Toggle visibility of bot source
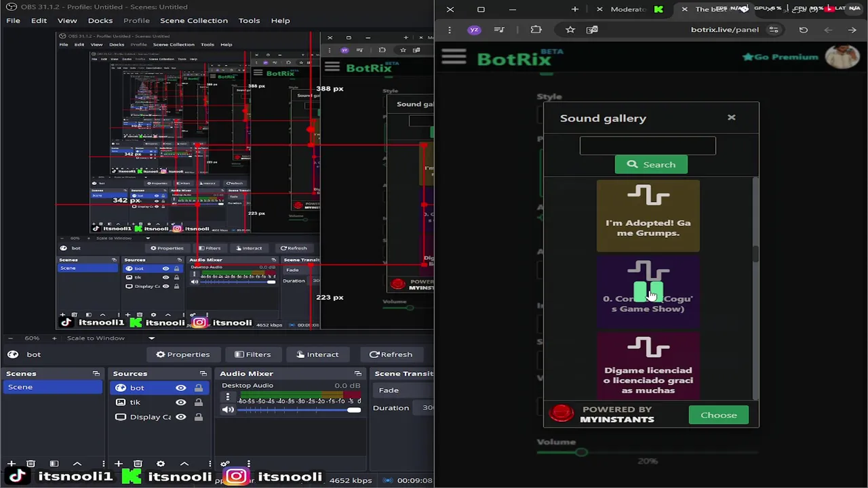Screen dimensions: 868x488 [x=180, y=388]
